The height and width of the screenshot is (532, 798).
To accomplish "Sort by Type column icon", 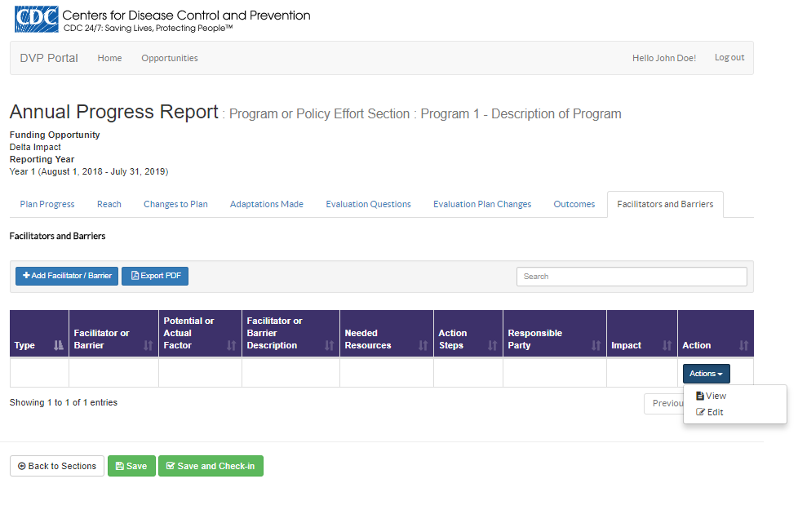I will click(x=58, y=345).
